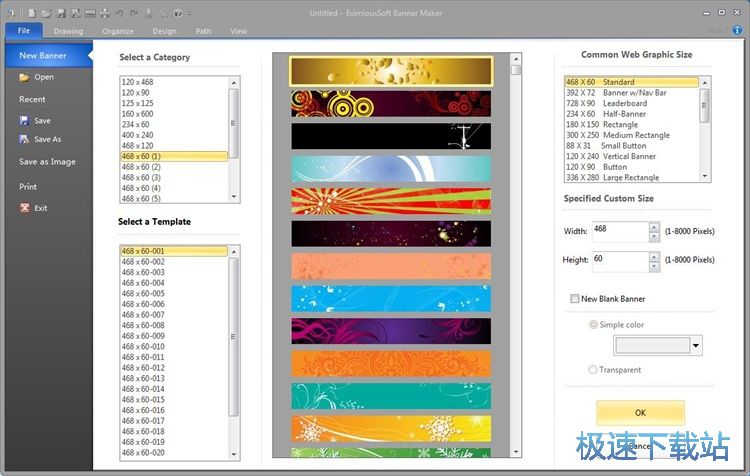Select the black banner with white plant thumbnail
This screenshot has width=750, height=476.
[391, 136]
